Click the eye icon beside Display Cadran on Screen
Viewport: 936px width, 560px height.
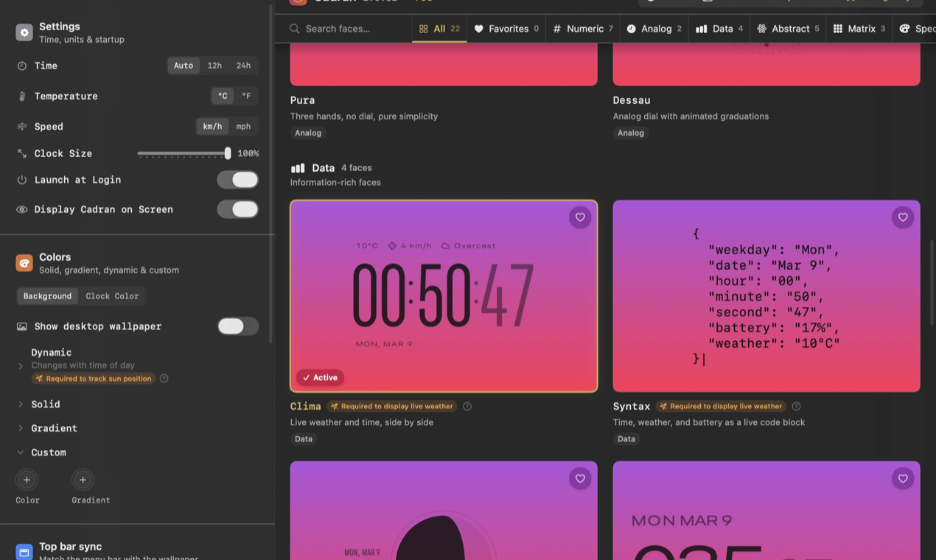coord(22,209)
